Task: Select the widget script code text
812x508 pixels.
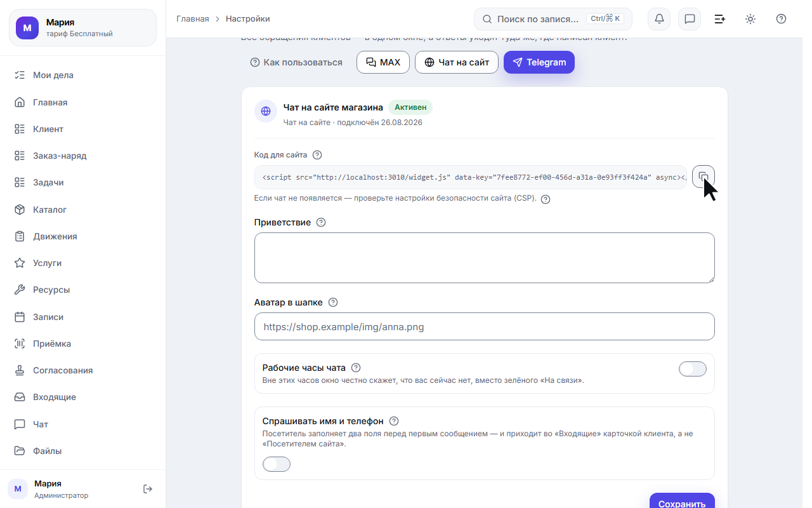Action: pyautogui.click(x=471, y=177)
